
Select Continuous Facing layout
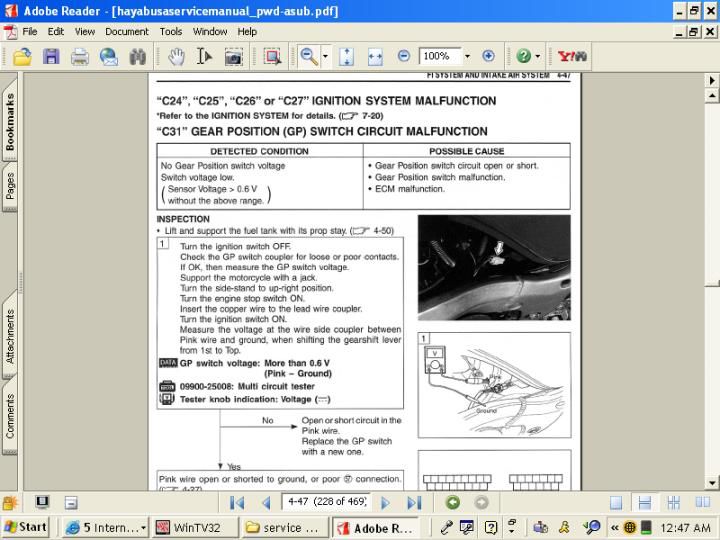point(674,503)
